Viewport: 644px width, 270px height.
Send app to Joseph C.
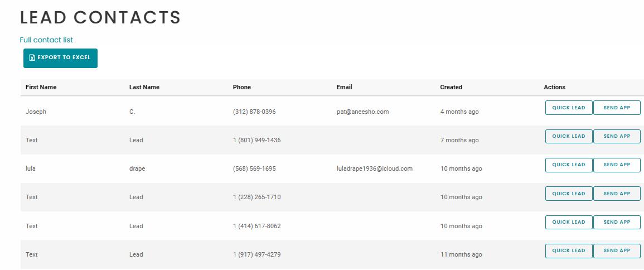[x=617, y=108]
